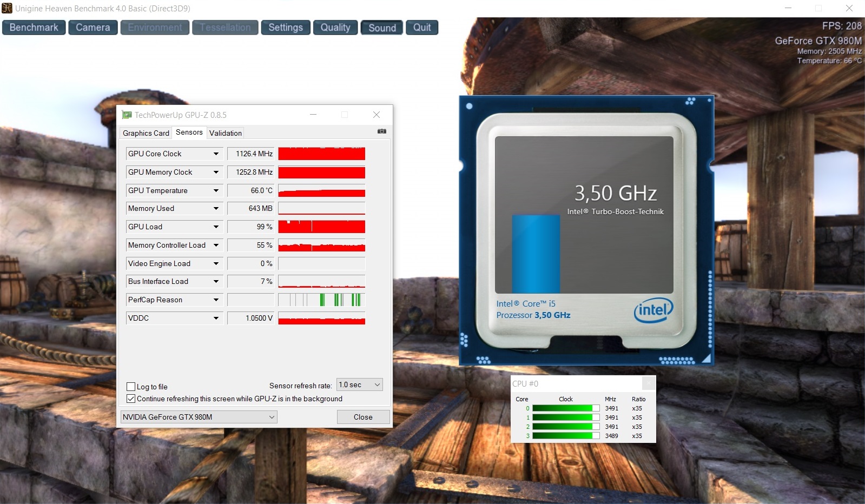
Task: Open the Video Engine Load dropdown
Action: [216, 264]
